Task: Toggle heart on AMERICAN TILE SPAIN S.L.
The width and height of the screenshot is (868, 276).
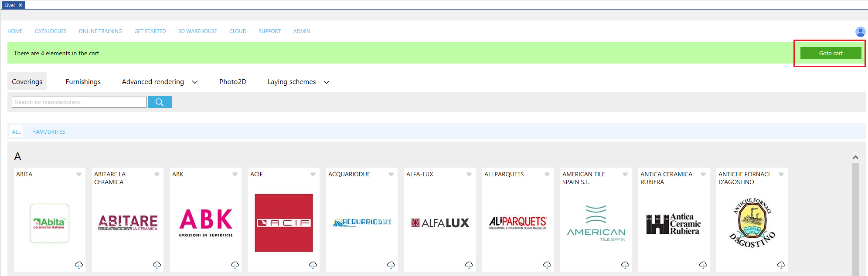Action: [625, 174]
